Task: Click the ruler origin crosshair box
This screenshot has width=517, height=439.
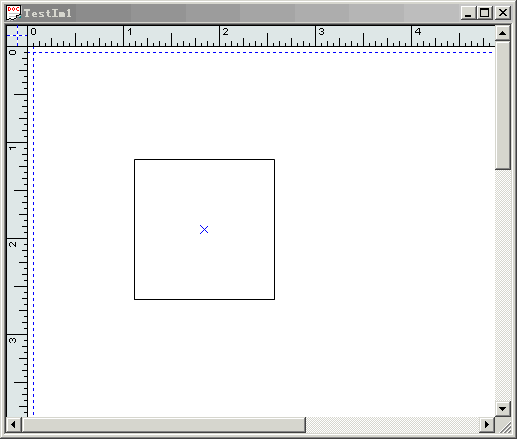Action: tap(17, 36)
